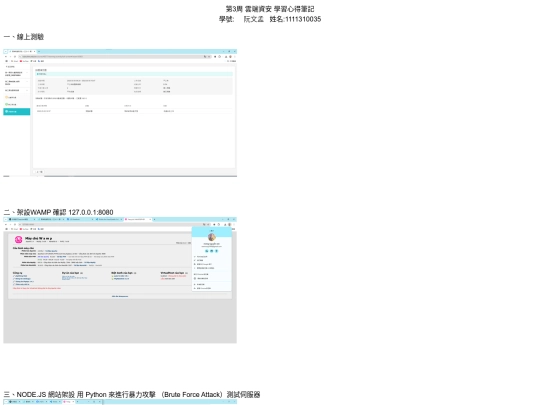Click the blue link at the bottom of the WAMP page
The width and height of the screenshot is (540, 405).
tap(120, 296)
